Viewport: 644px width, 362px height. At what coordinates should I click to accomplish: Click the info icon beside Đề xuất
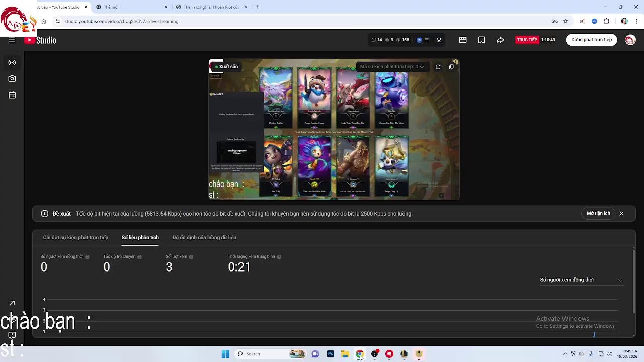coord(44,214)
